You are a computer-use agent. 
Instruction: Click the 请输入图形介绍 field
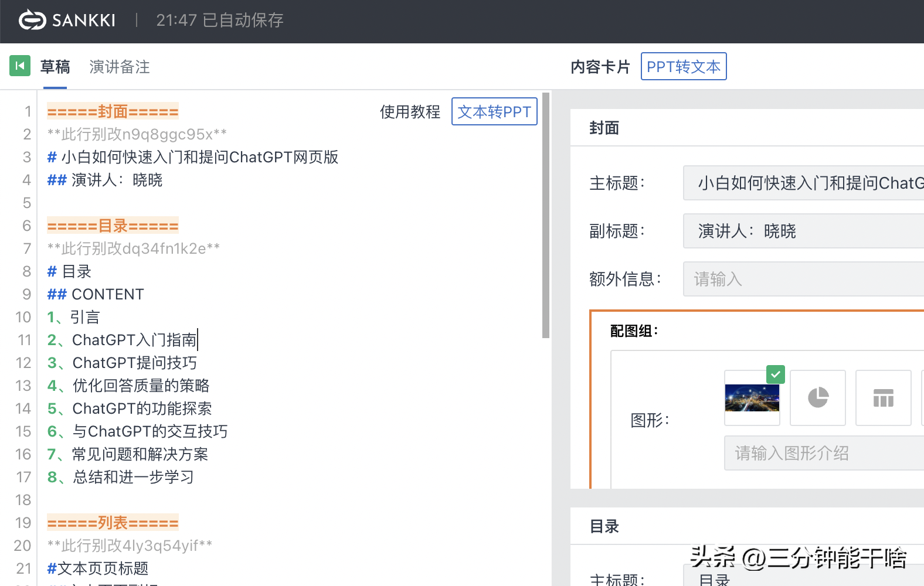click(824, 453)
